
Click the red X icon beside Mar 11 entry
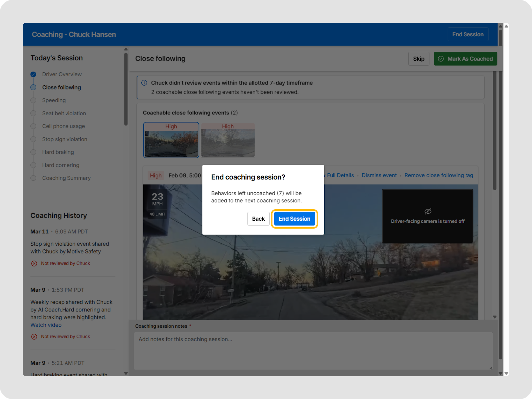34,264
